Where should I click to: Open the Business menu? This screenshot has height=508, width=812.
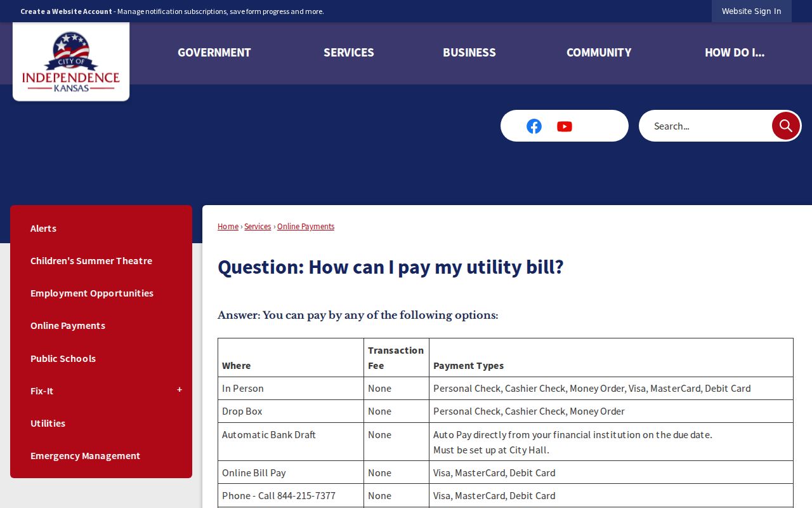[469, 53]
